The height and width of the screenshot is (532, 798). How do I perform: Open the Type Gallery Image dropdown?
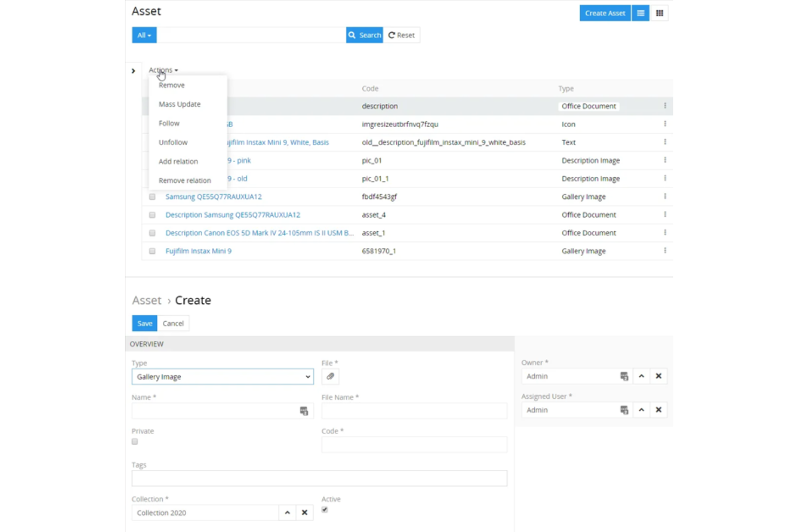pos(223,377)
